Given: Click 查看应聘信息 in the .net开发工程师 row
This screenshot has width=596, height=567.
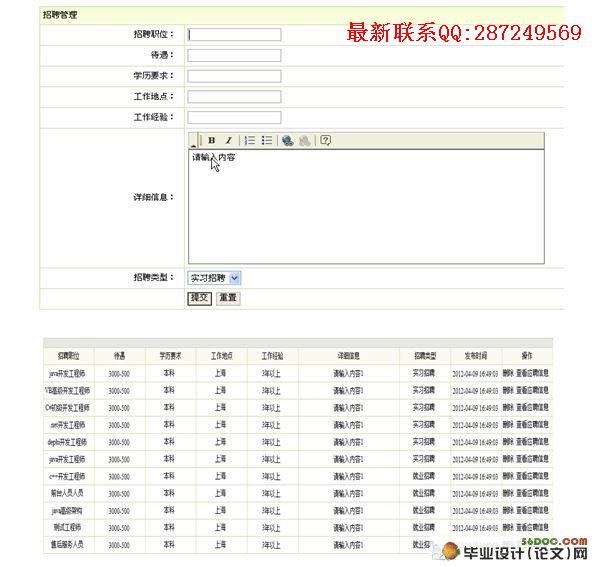Looking at the screenshot, I should click(x=532, y=424).
